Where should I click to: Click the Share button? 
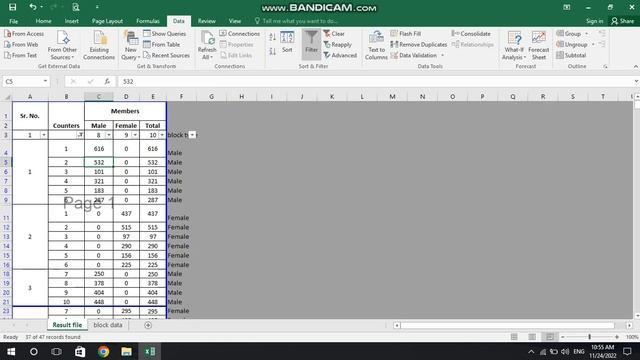pyautogui.click(x=623, y=21)
